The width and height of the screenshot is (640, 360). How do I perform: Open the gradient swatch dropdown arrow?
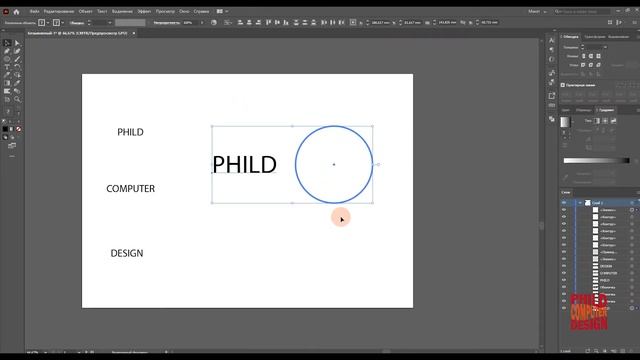tap(573, 122)
